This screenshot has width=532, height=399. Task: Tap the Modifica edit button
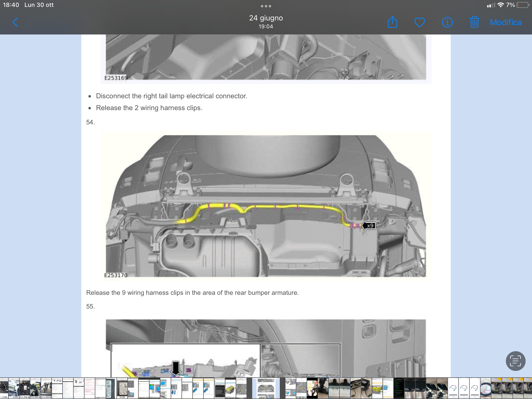(x=506, y=22)
